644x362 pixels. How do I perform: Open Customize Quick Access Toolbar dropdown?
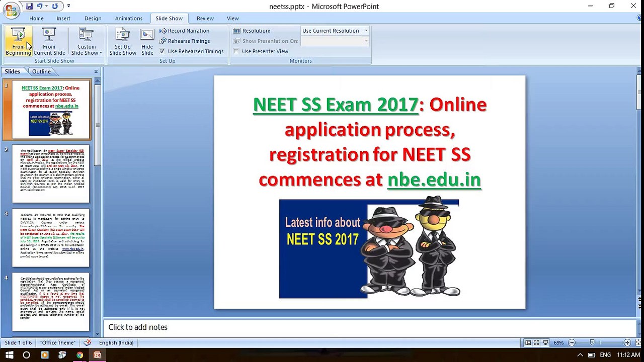click(68, 6)
